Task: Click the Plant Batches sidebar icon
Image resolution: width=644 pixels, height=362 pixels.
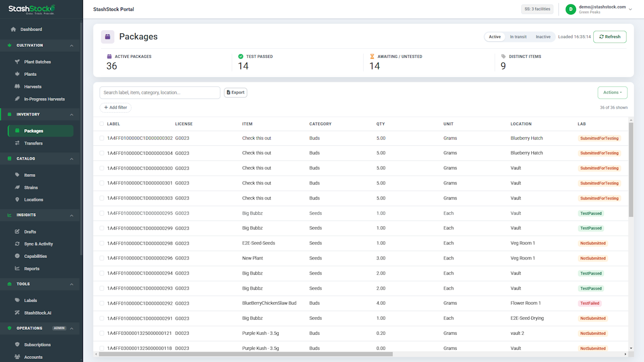Action: [18, 62]
